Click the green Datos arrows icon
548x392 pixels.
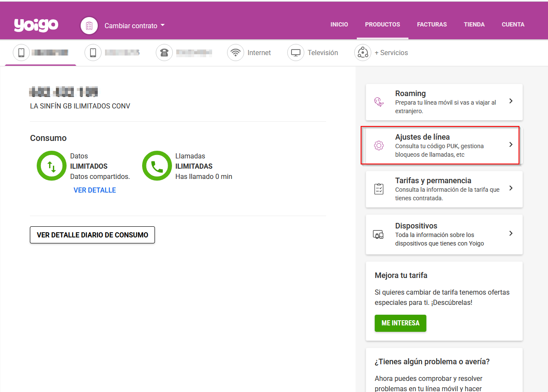point(51,166)
